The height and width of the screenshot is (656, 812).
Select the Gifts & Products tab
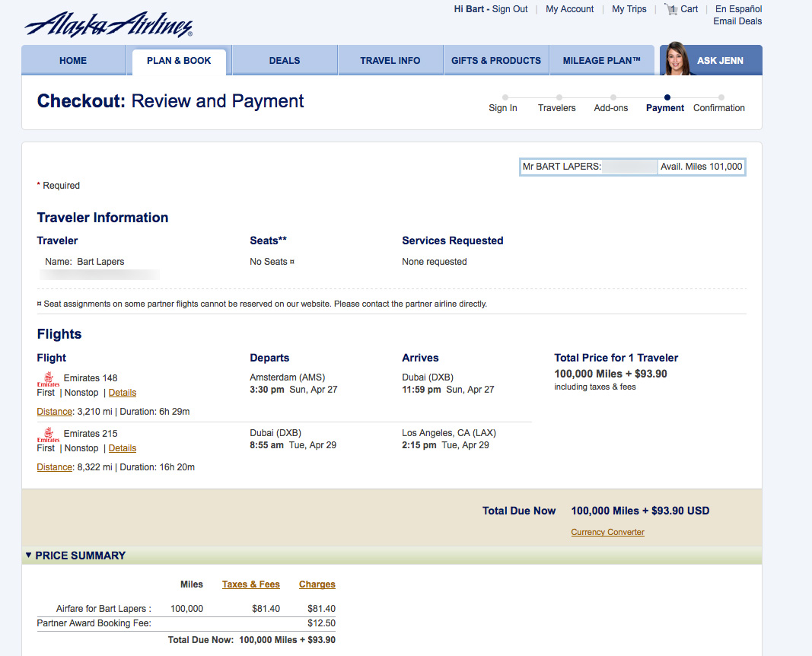pyautogui.click(x=495, y=61)
